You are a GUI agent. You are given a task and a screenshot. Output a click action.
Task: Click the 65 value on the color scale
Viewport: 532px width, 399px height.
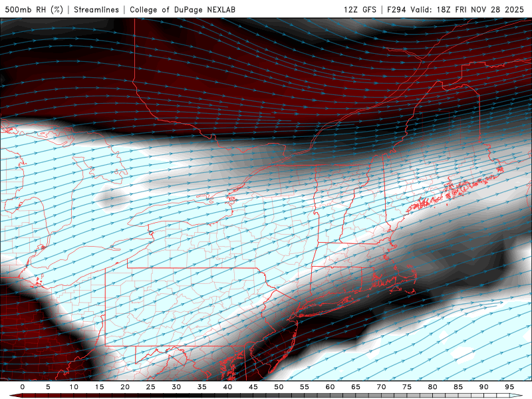[x=356, y=387]
